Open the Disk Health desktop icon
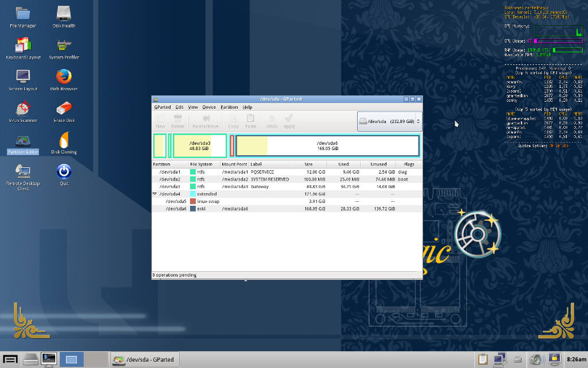588x368 pixels. tap(64, 14)
